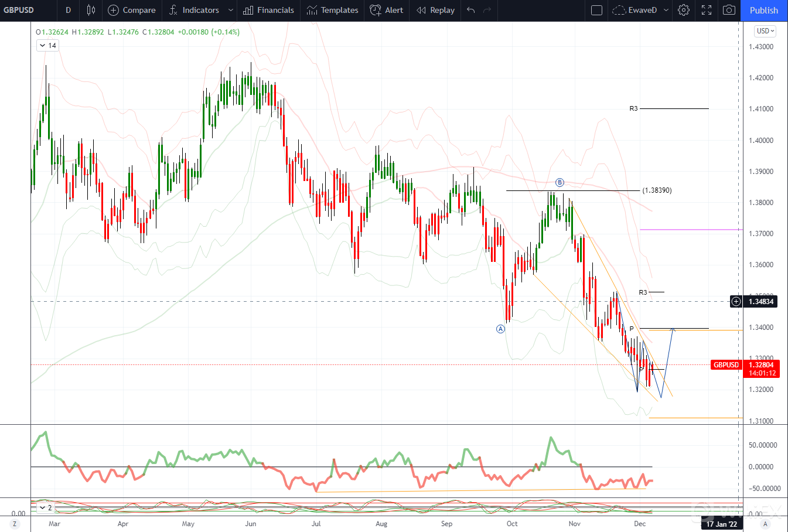Open the candlestick chart style selector
This screenshot has width=788, height=532.
[91, 10]
